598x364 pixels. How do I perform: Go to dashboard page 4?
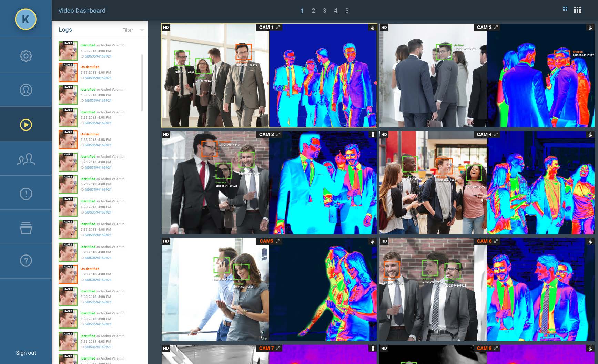click(x=336, y=11)
